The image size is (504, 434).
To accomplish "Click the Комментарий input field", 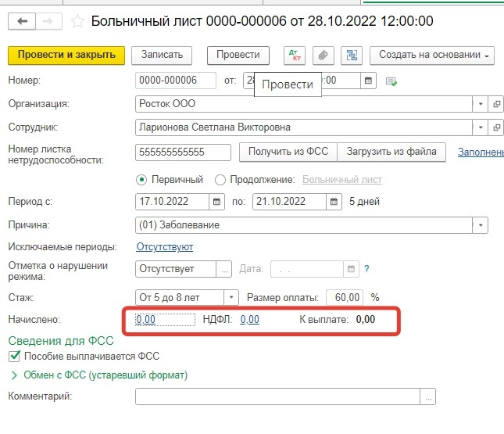I will click(277, 398).
